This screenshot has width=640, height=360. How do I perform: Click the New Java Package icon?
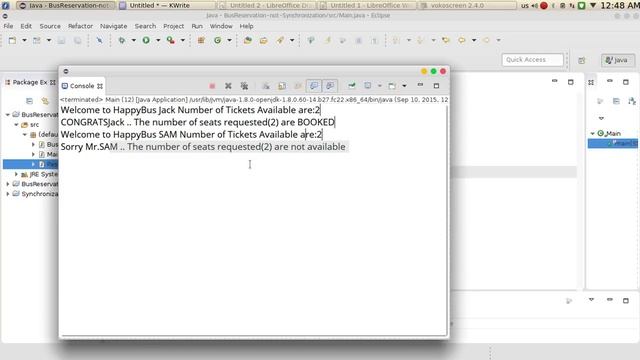point(201,40)
